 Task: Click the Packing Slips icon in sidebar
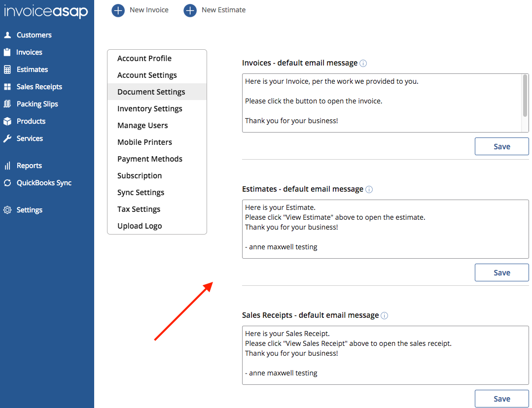tap(7, 104)
